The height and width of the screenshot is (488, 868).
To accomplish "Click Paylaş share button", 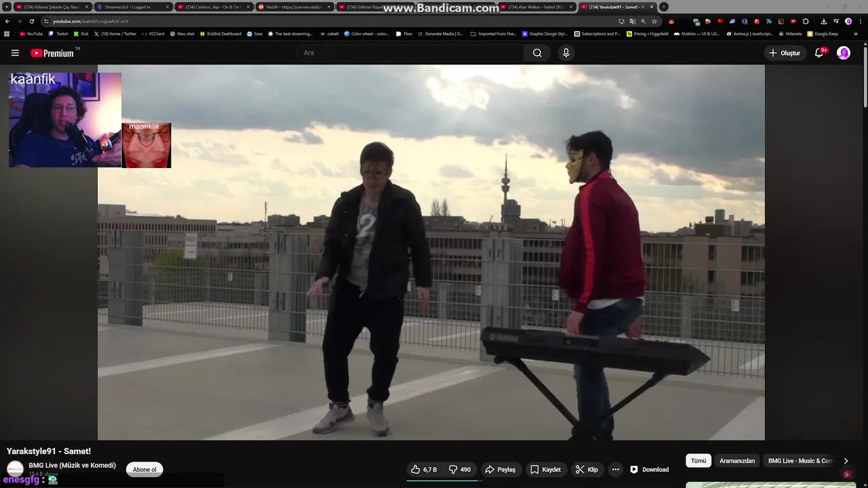I will click(x=500, y=469).
